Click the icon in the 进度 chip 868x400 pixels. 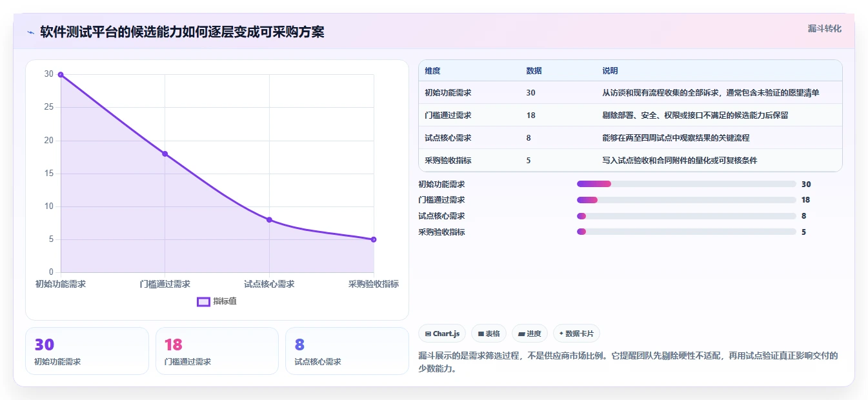[521, 334]
